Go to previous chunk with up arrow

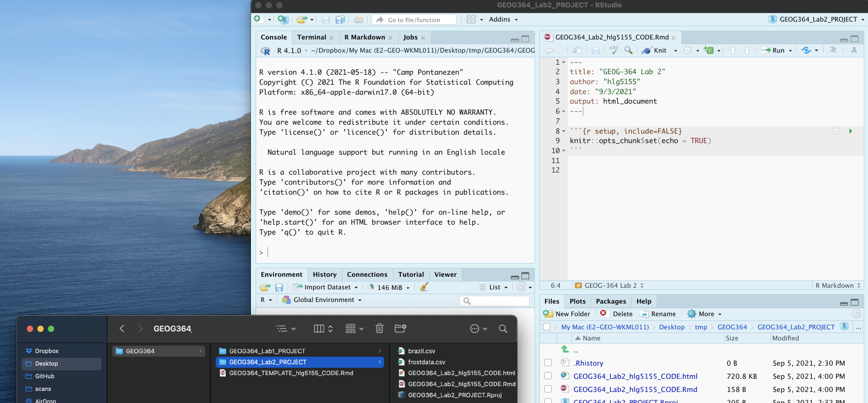pyautogui.click(x=733, y=51)
